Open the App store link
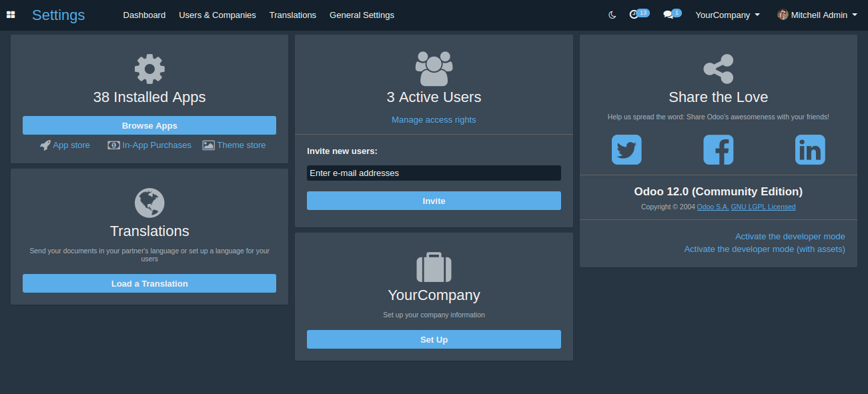The image size is (868, 394). [71, 145]
